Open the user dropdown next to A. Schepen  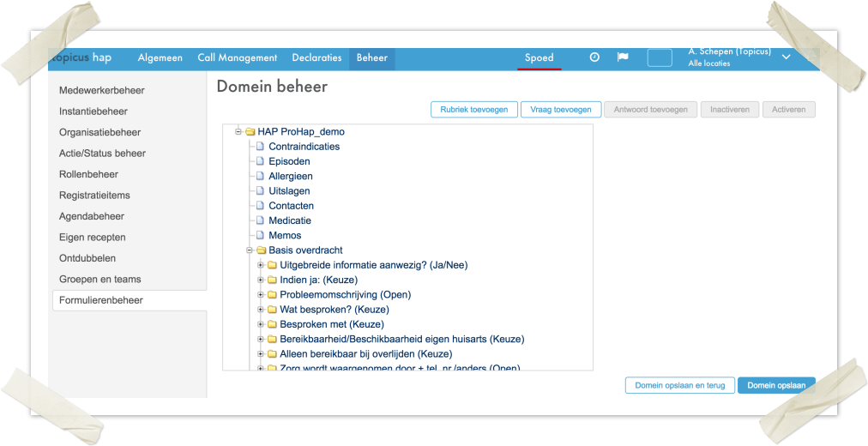coord(787,57)
